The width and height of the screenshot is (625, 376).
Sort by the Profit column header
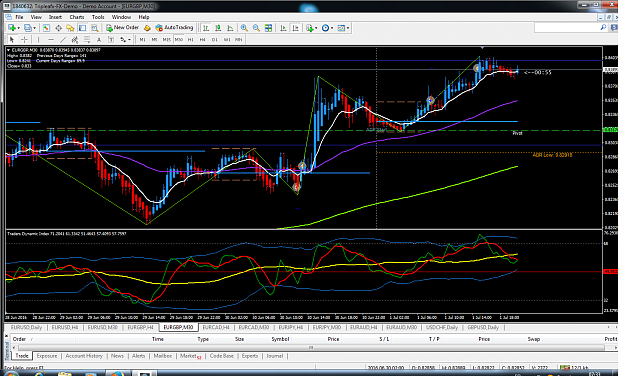pos(610,339)
